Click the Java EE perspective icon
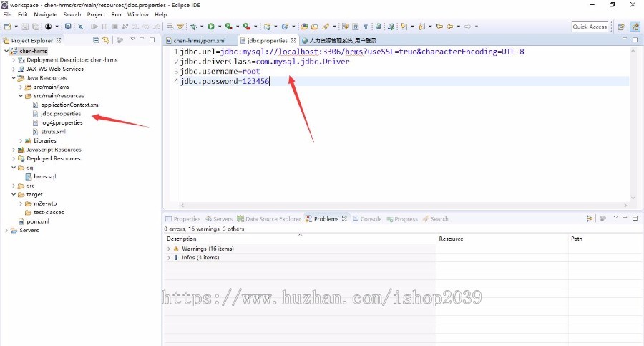 pos(635,27)
